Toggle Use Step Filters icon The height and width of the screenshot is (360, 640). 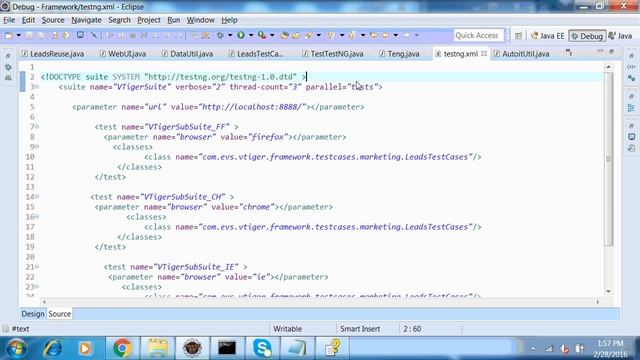206,36
